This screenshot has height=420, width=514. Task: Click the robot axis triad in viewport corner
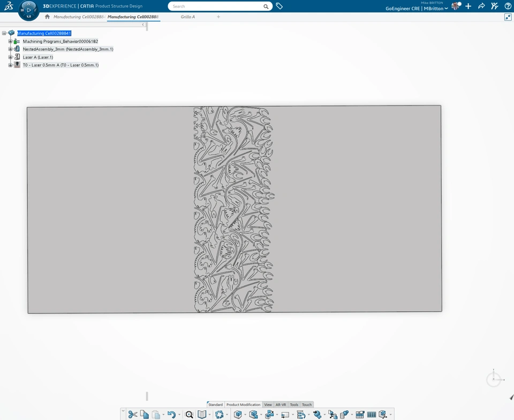coord(494,379)
